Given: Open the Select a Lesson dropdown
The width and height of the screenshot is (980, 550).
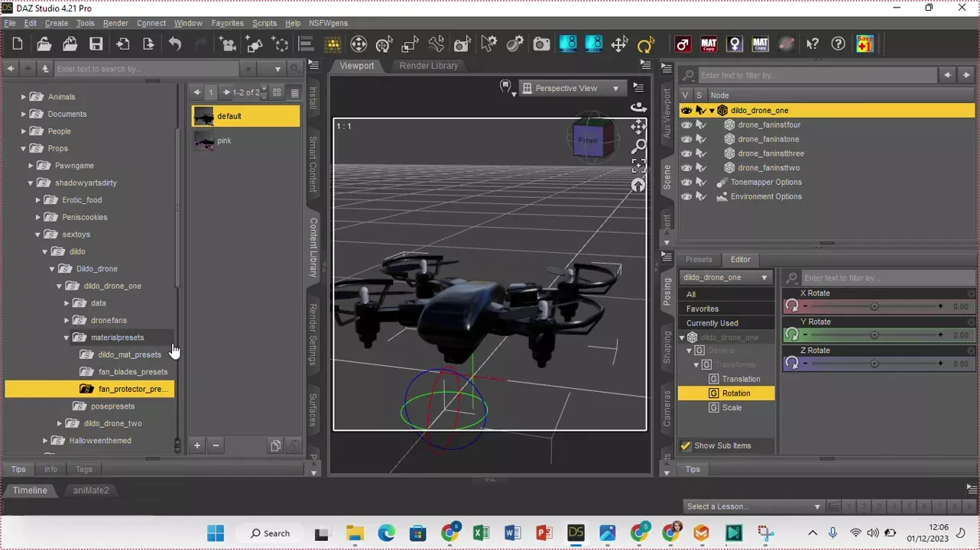Looking at the screenshot, I should click(x=753, y=506).
